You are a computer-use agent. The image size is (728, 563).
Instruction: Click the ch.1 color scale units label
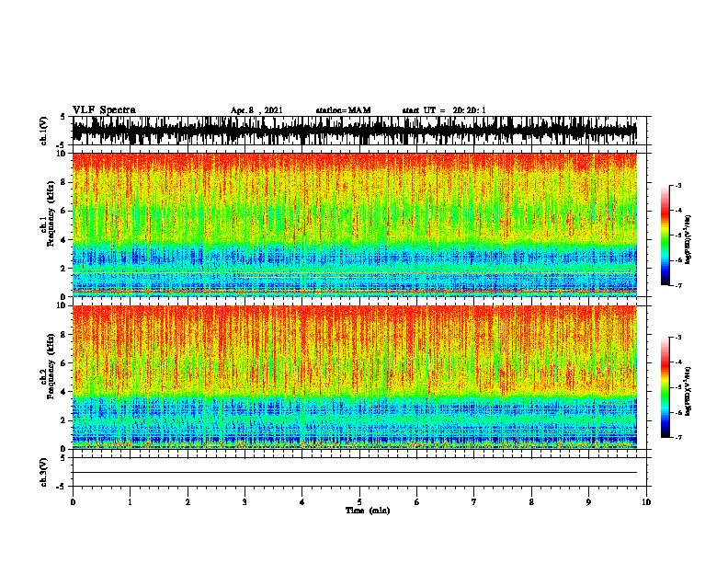[x=688, y=240]
